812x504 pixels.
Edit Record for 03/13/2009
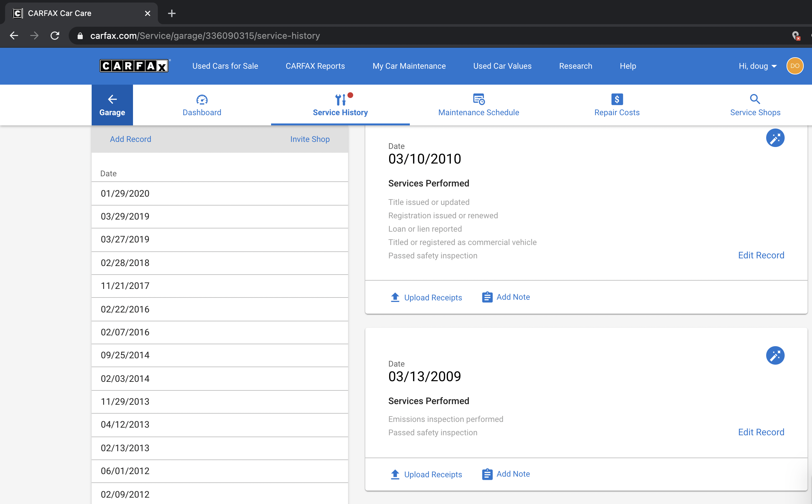tap(761, 432)
